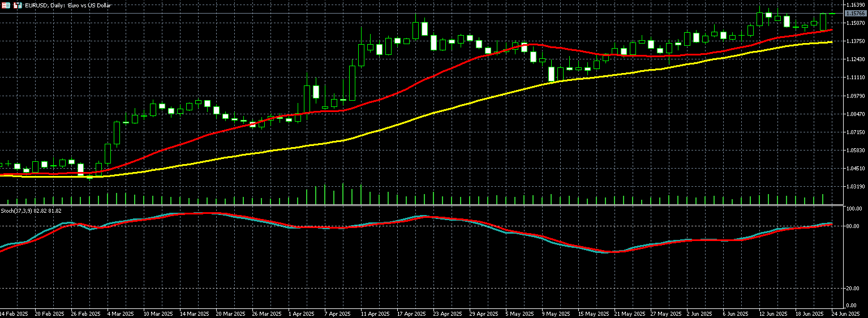Click the 5 May 2025 date label

coord(520,313)
